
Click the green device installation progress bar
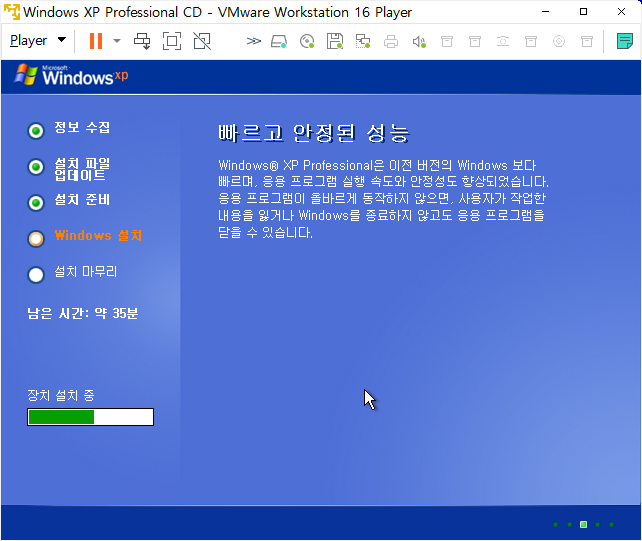click(x=90, y=417)
